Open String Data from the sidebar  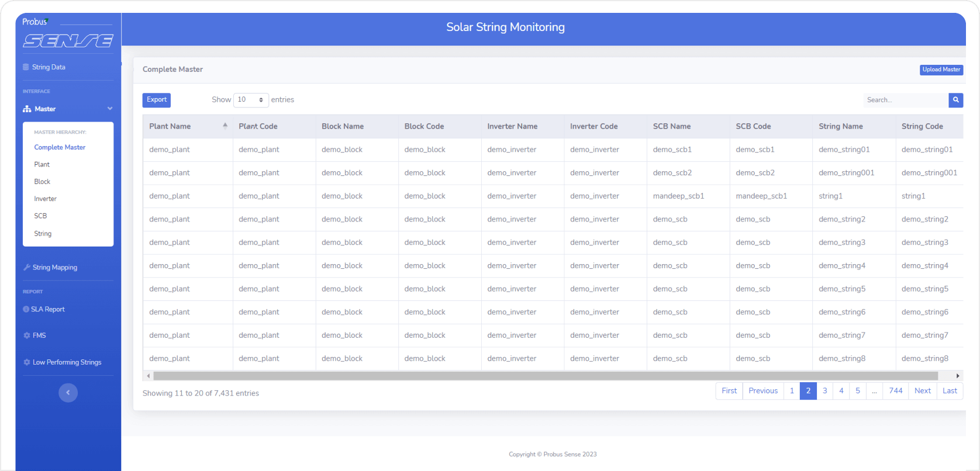coord(49,67)
